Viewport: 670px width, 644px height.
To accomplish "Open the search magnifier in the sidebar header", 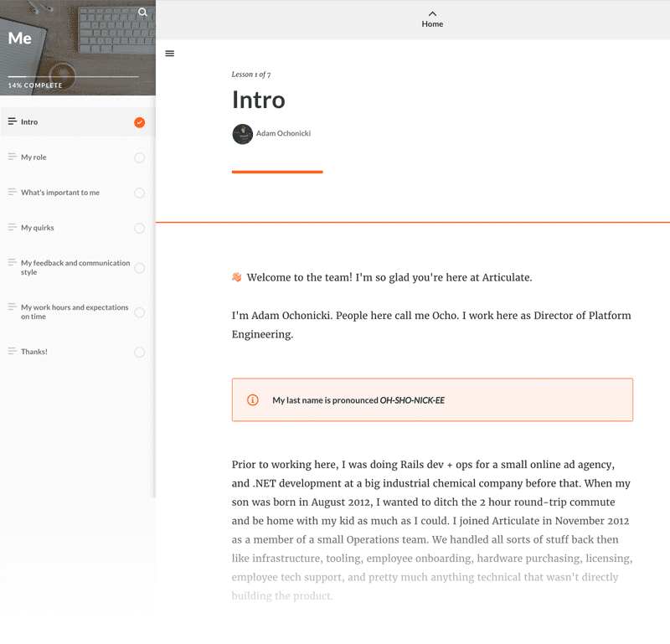I will click(142, 13).
